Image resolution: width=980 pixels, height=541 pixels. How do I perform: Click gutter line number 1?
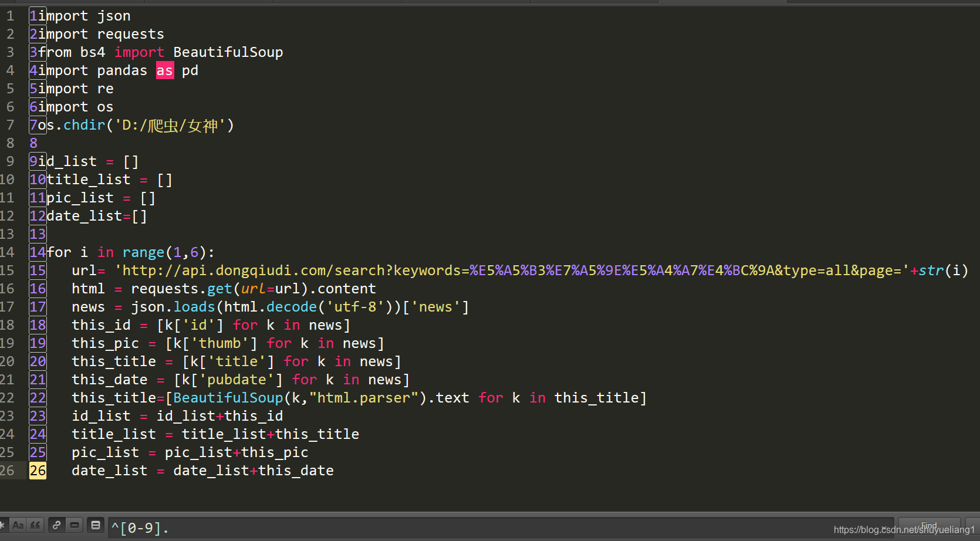(x=10, y=16)
